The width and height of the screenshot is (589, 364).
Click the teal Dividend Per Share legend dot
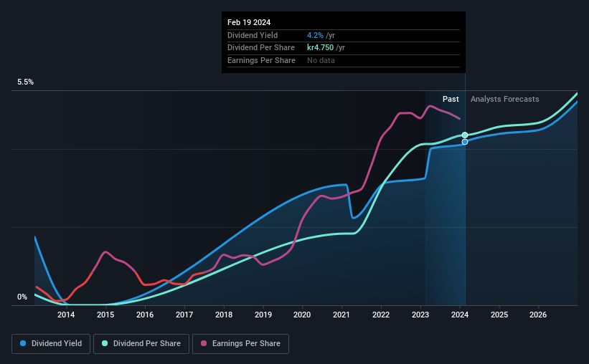point(105,343)
